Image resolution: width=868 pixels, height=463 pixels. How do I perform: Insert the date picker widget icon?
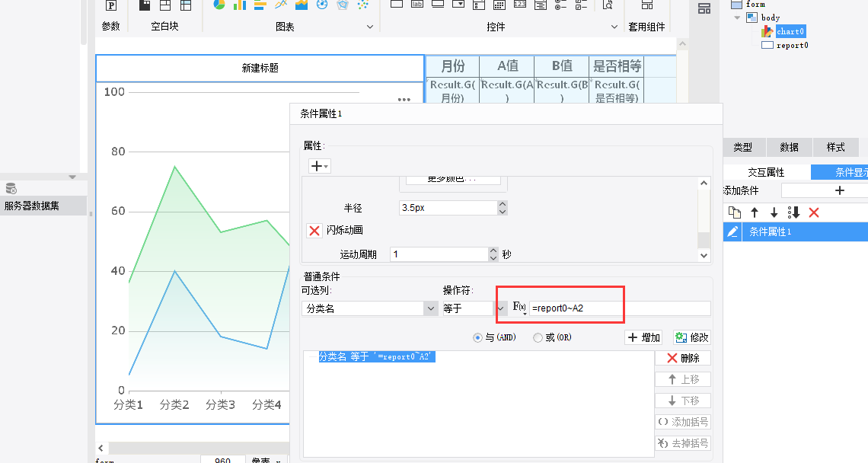pyautogui.click(x=499, y=5)
